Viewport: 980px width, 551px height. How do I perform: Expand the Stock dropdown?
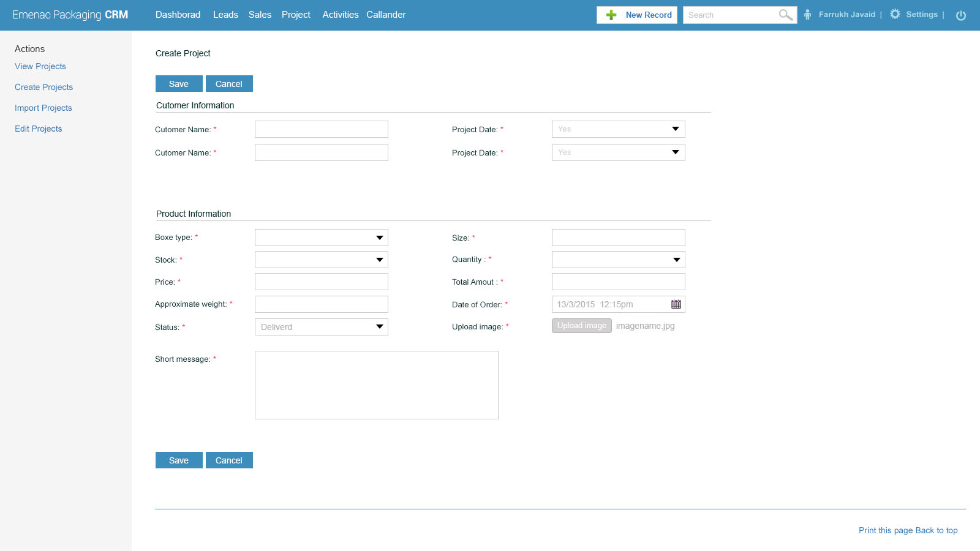pos(321,260)
